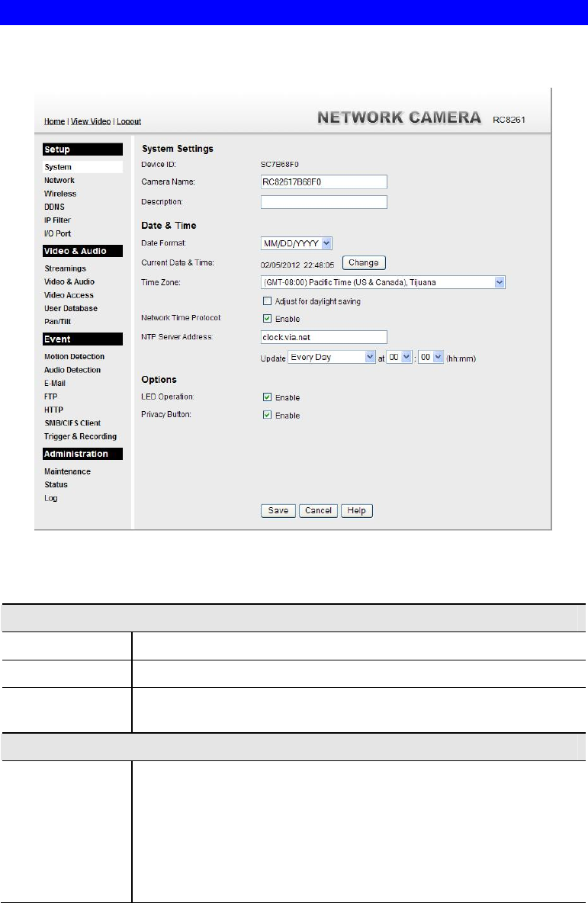Open the Update Every Day dropdown
588x903 pixels.
(x=332, y=358)
